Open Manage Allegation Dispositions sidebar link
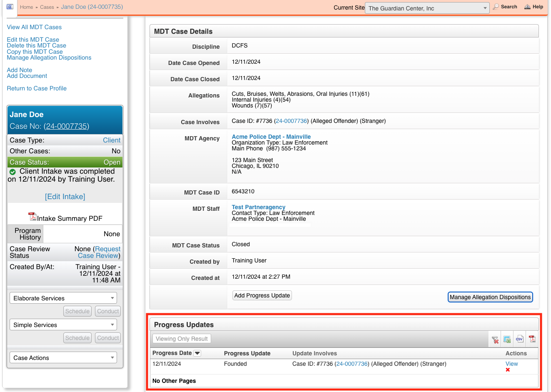 tap(49, 57)
